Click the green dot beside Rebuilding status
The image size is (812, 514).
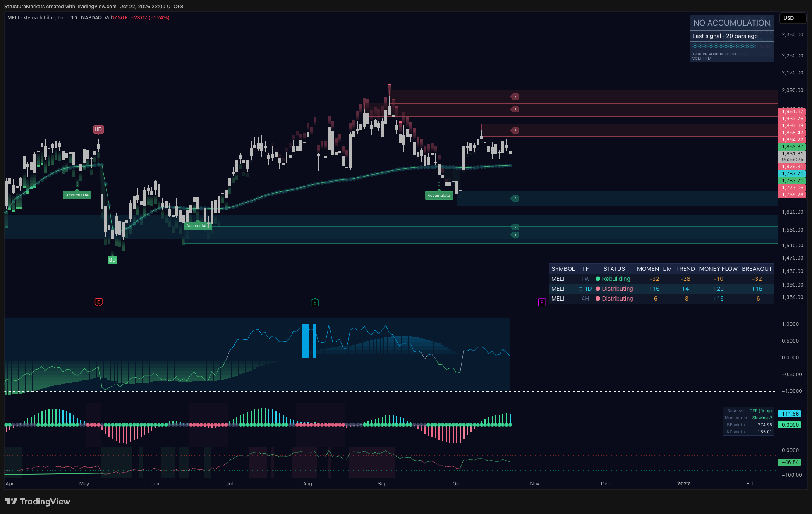point(598,279)
